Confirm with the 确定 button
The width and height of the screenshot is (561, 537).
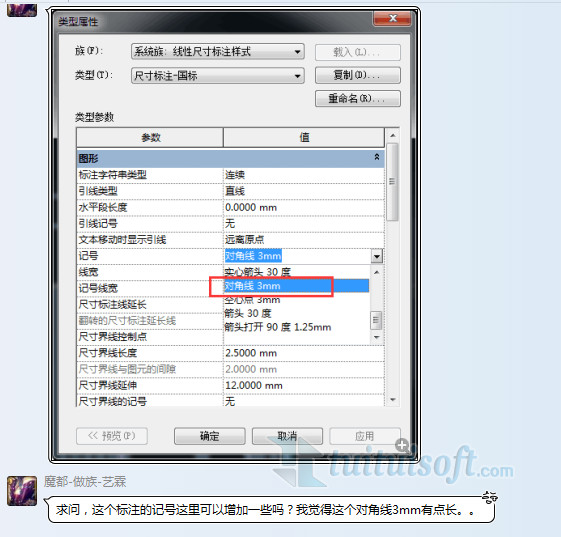[x=210, y=436]
